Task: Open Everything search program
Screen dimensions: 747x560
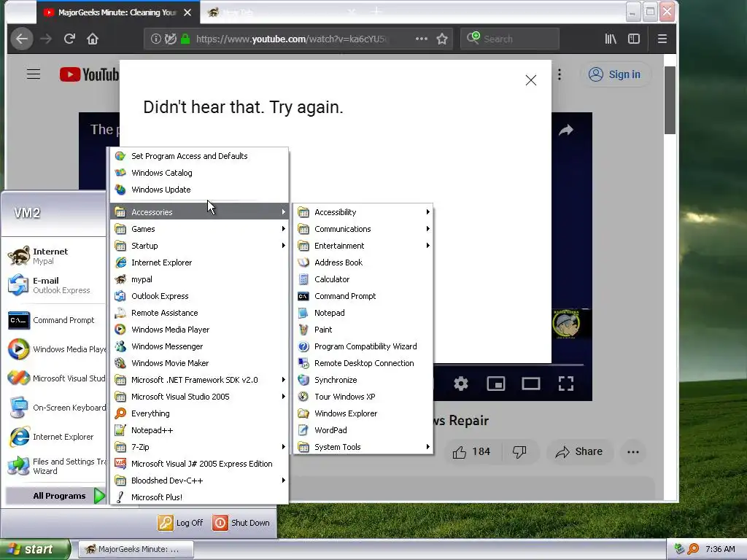Action: click(x=199, y=413)
